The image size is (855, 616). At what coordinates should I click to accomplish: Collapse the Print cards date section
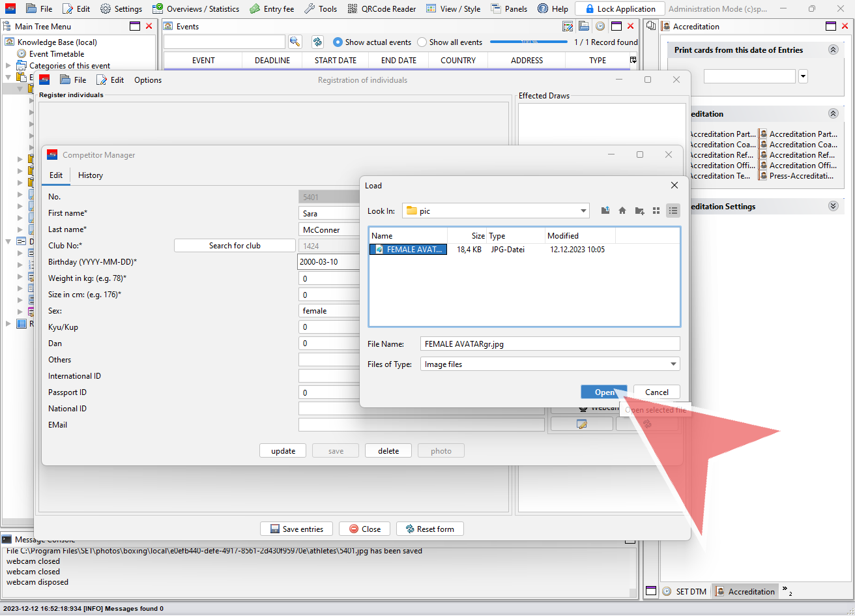833,50
